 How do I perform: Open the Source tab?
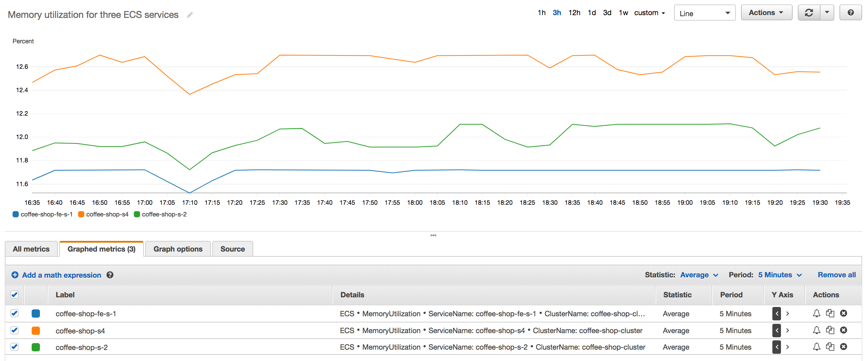click(232, 248)
